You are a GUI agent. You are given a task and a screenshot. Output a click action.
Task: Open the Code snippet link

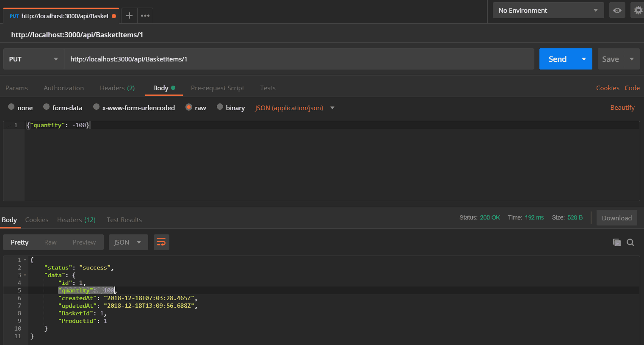[632, 88]
